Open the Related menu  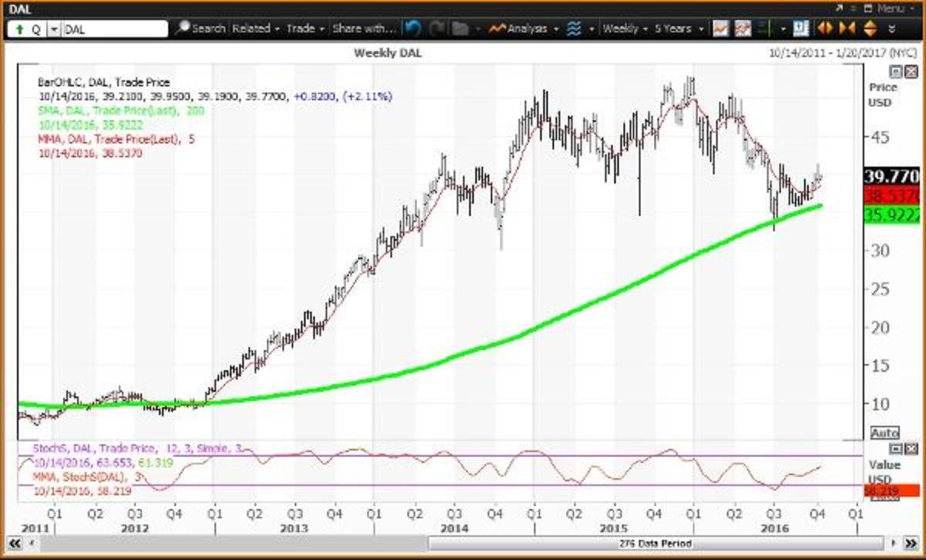click(x=255, y=29)
